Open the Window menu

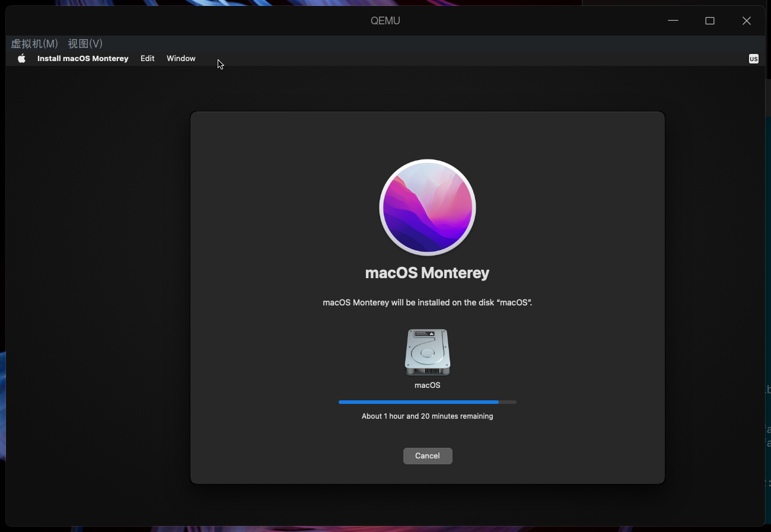(x=181, y=58)
